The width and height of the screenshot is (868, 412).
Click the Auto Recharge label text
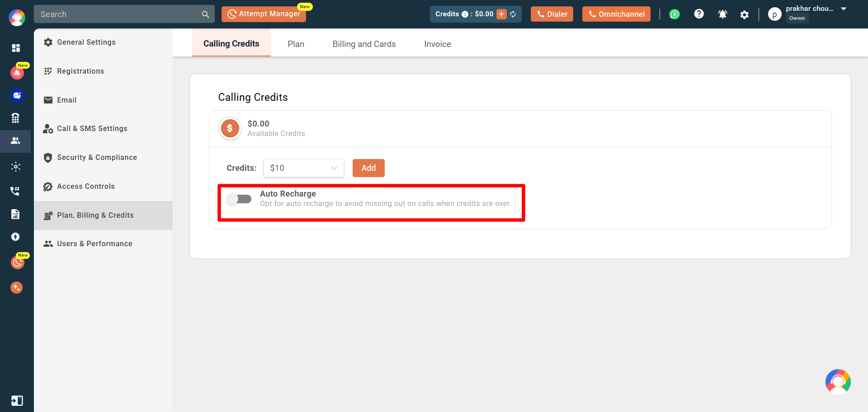288,193
